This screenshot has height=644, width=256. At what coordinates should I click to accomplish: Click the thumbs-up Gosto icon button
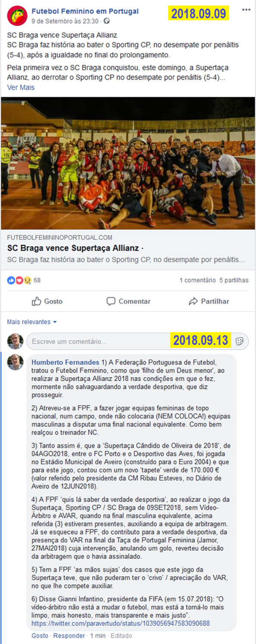[x=47, y=301]
